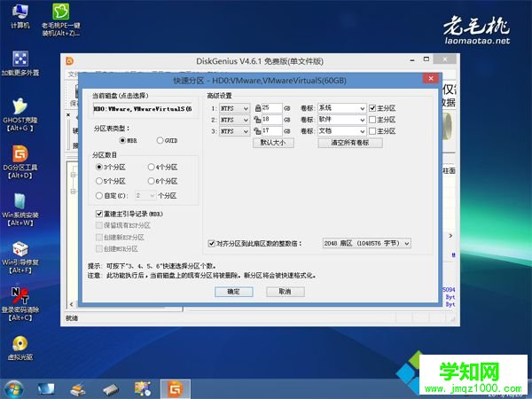
Task: Enable 主分区 checkbox for partition 2
Action: point(372,120)
